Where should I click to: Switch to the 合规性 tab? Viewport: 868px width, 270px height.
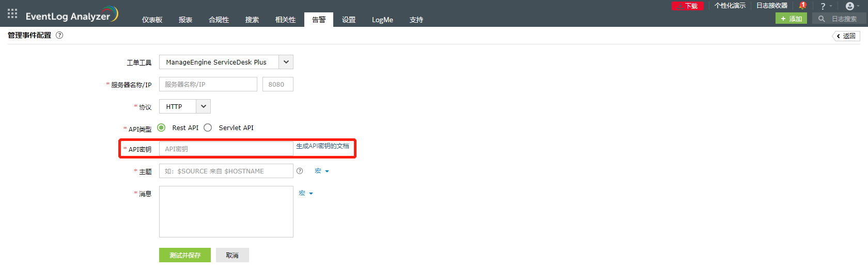(x=219, y=20)
